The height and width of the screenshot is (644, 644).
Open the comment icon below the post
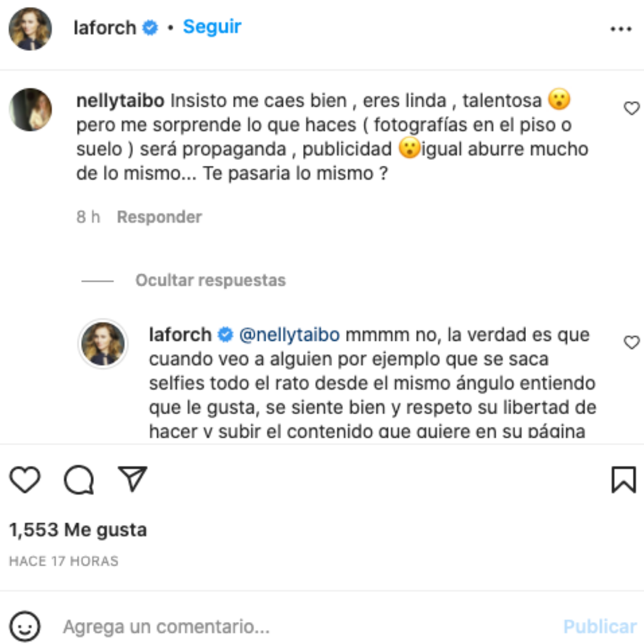(x=79, y=480)
